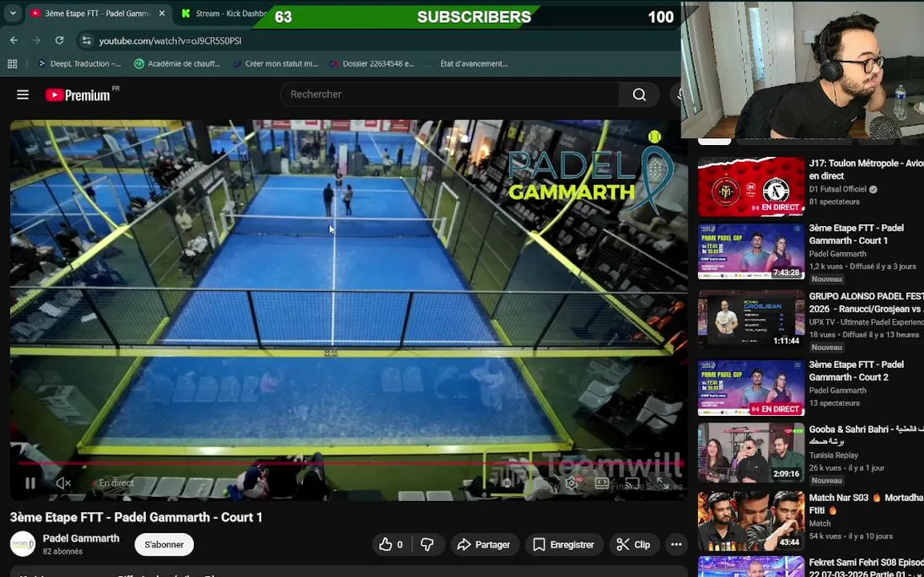Reload the current page

[x=59, y=41]
